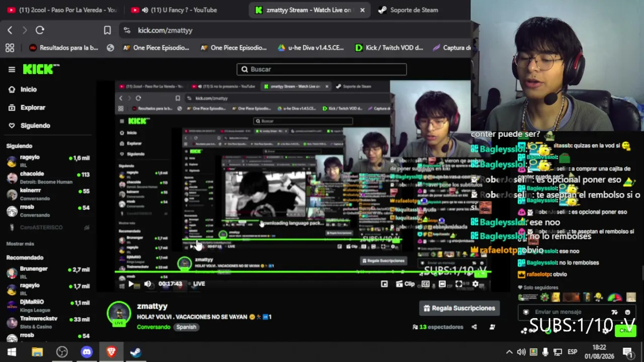Open Discord from the taskbar

87,352
